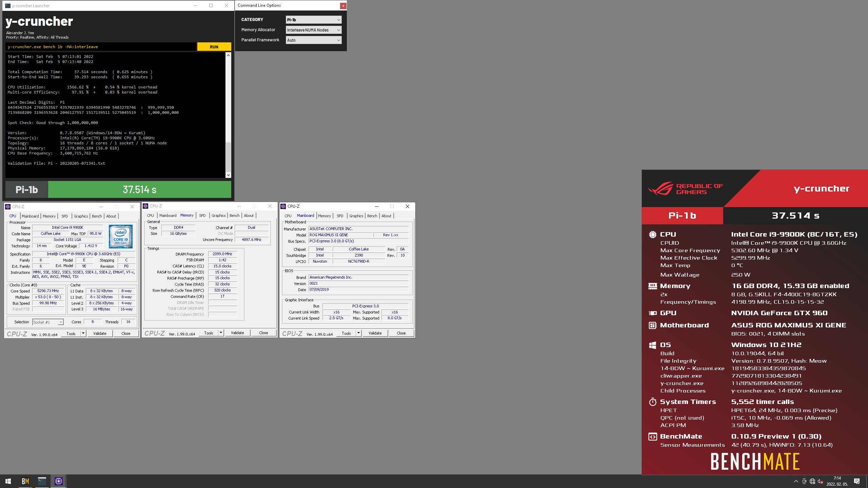Click the BenchMate version section icon

[652, 436]
